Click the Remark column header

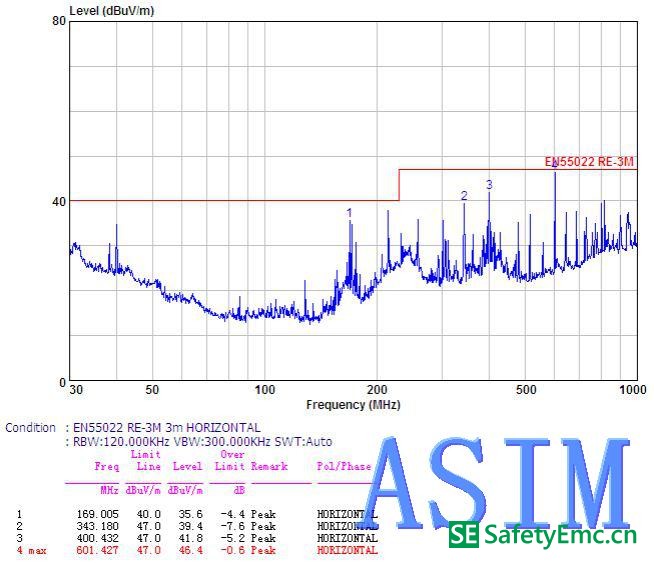point(269,466)
